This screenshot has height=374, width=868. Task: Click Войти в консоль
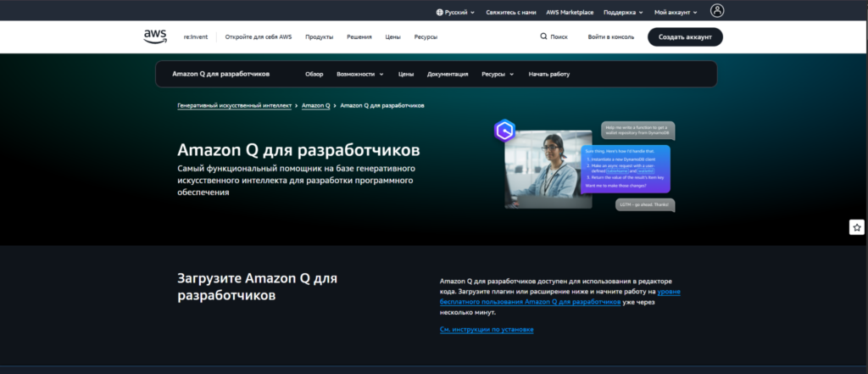click(611, 37)
